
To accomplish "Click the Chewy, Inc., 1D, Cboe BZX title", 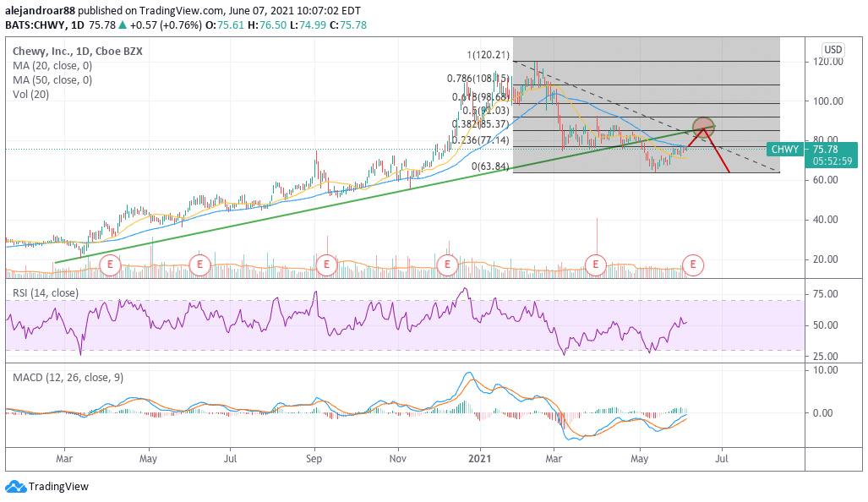I will click(78, 52).
